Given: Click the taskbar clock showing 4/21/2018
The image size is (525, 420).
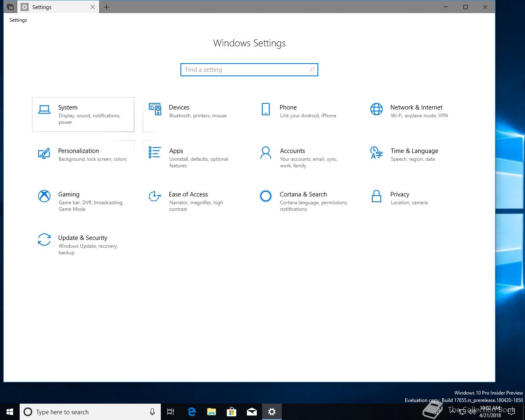Looking at the screenshot, I should pos(491,412).
